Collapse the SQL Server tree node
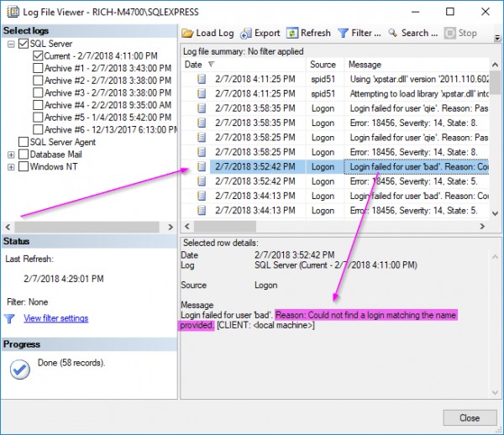Screen dimensions: 504x435 (11, 44)
